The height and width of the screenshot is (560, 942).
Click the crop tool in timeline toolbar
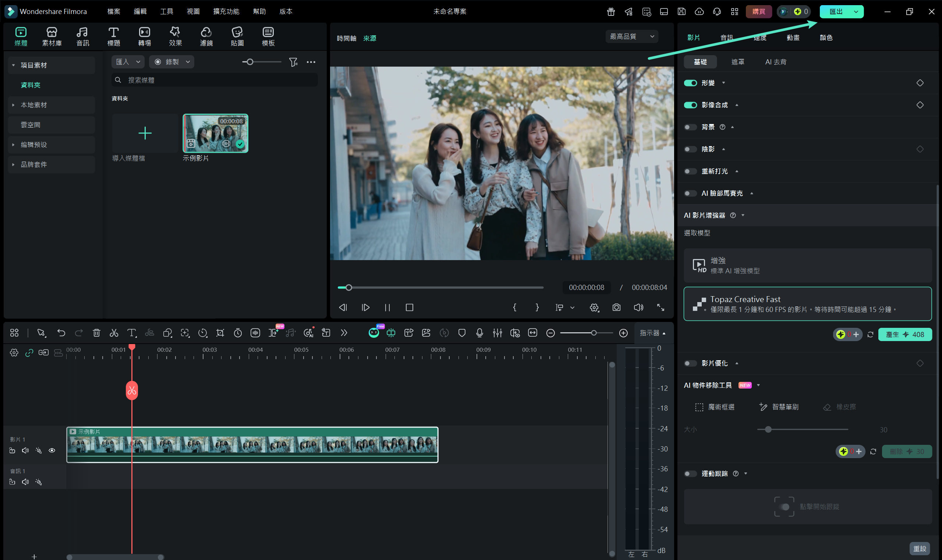pos(220,333)
